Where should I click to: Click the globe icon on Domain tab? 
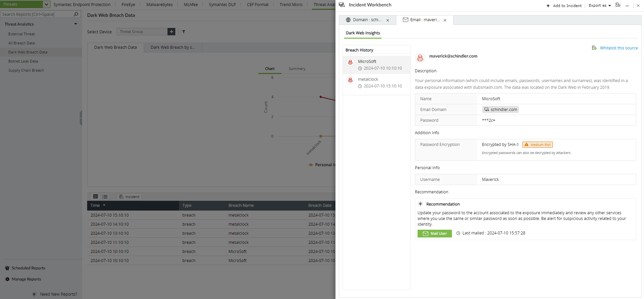(x=348, y=20)
